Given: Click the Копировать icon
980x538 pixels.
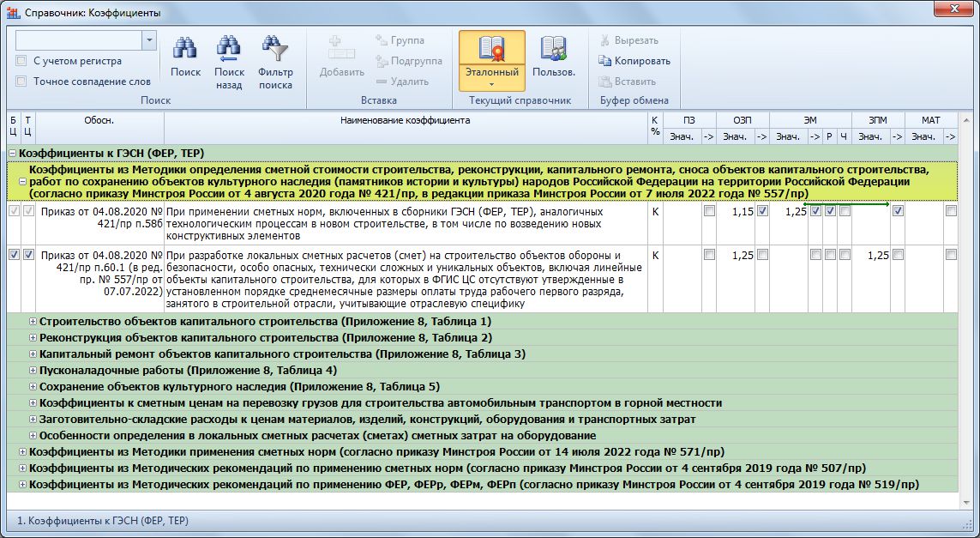Looking at the screenshot, I should click(604, 61).
